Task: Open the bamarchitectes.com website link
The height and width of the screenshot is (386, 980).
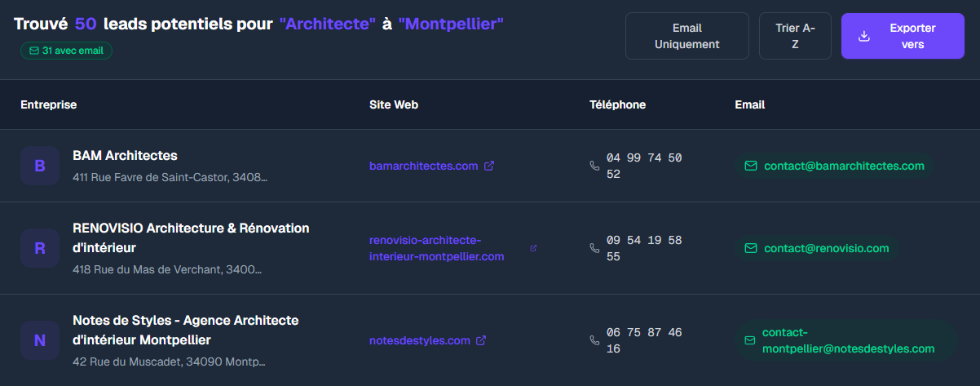Action: (423, 166)
